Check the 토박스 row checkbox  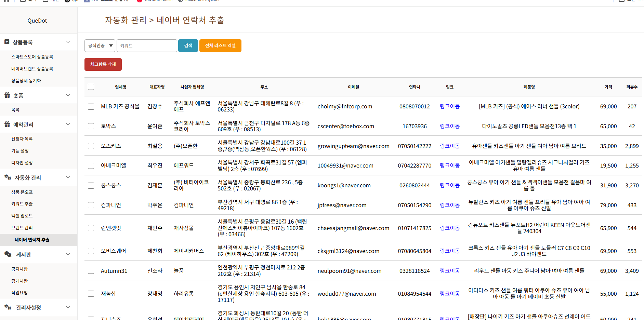pos(91,126)
